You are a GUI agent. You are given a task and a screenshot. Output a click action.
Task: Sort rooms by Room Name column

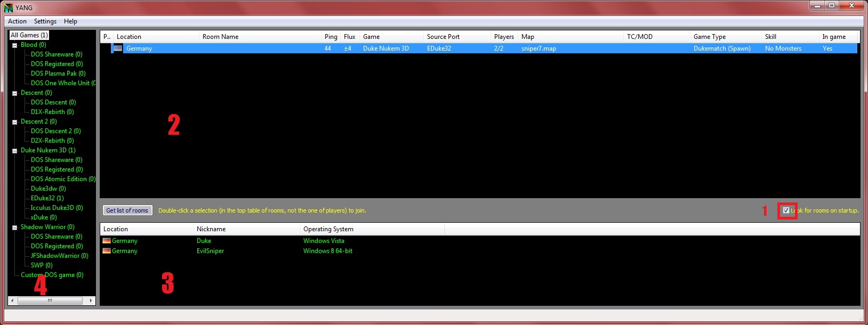260,37
